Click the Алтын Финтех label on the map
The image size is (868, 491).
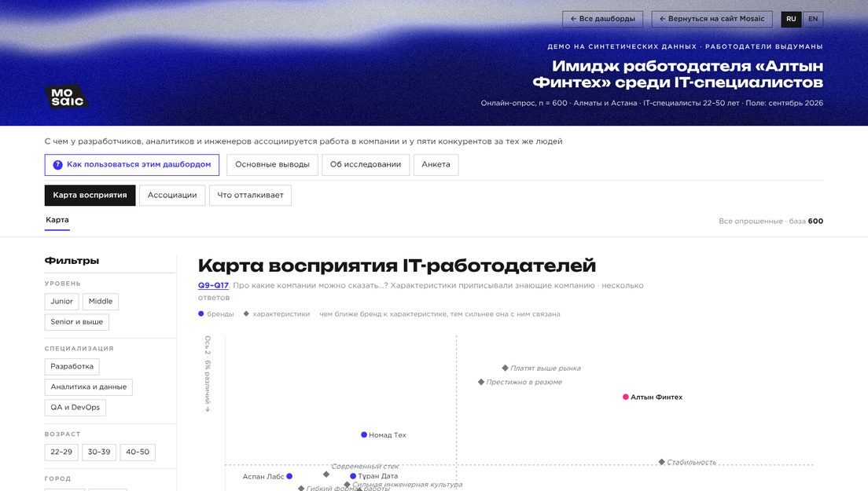point(657,397)
